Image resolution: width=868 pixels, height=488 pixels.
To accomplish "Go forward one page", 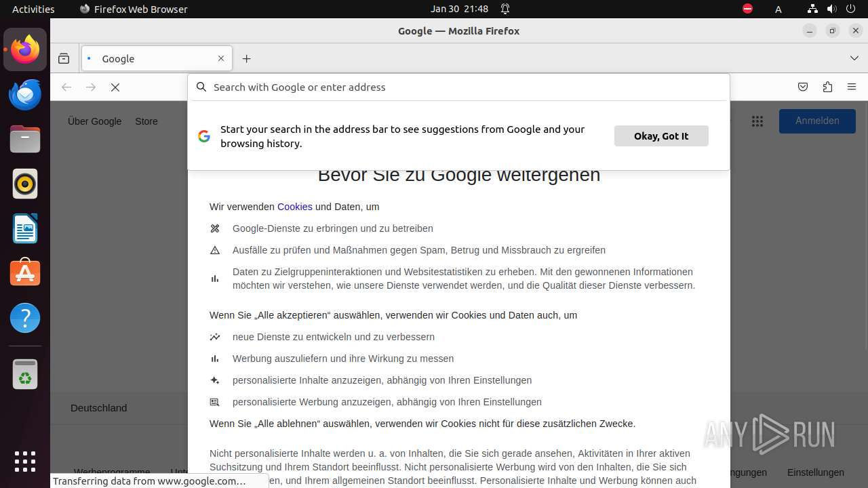I will (x=91, y=87).
